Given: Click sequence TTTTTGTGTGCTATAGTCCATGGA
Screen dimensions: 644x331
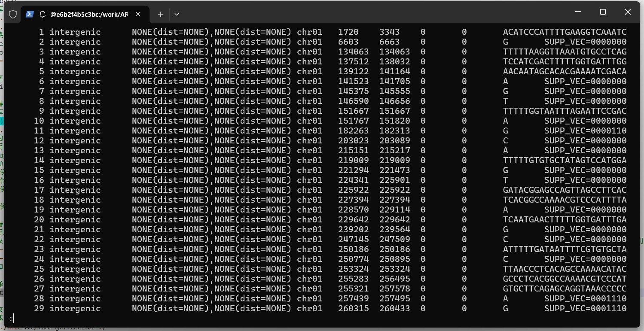Looking at the screenshot, I should click(565, 161).
